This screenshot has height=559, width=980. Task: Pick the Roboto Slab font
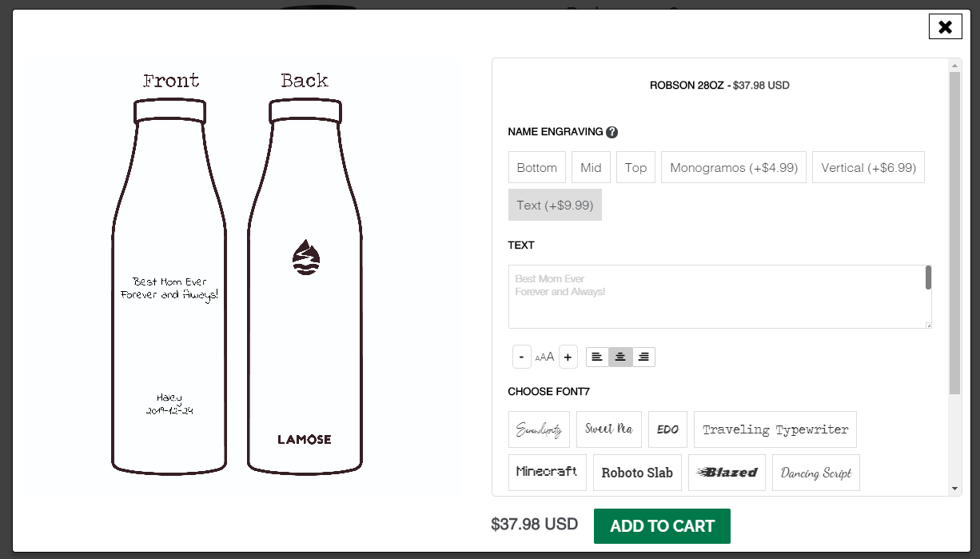pos(637,472)
